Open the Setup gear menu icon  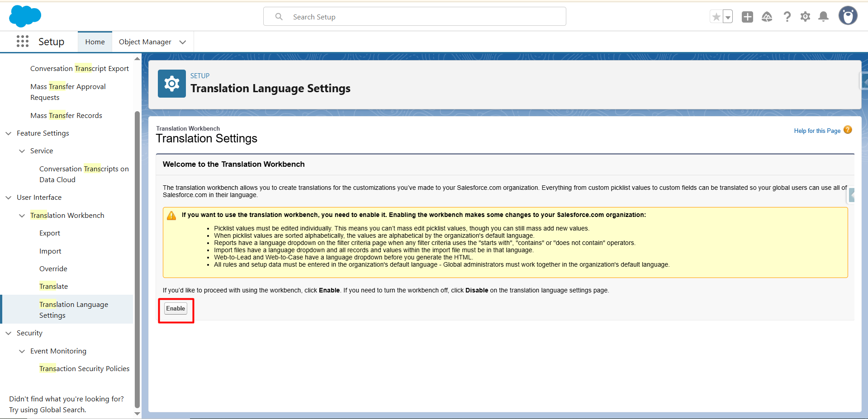(x=805, y=17)
